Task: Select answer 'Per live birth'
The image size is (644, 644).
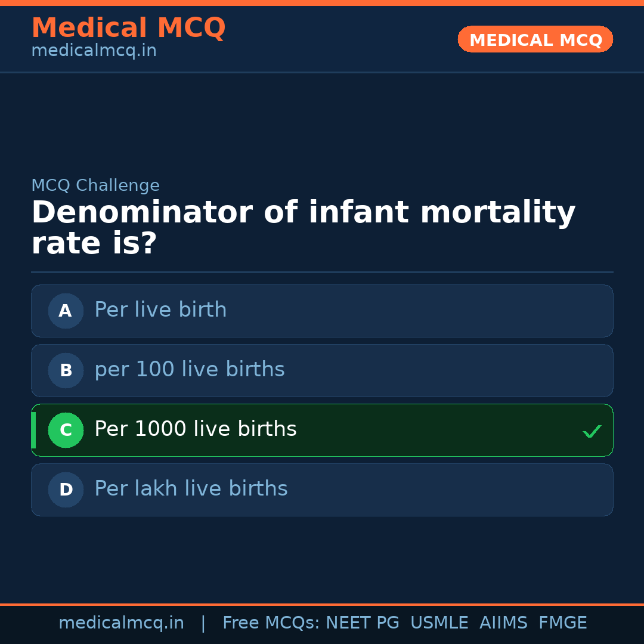Action: click(x=322, y=311)
